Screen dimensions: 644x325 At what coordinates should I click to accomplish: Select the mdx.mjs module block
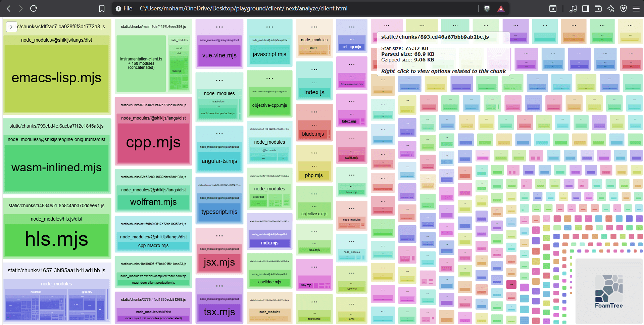click(x=269, y=243)
